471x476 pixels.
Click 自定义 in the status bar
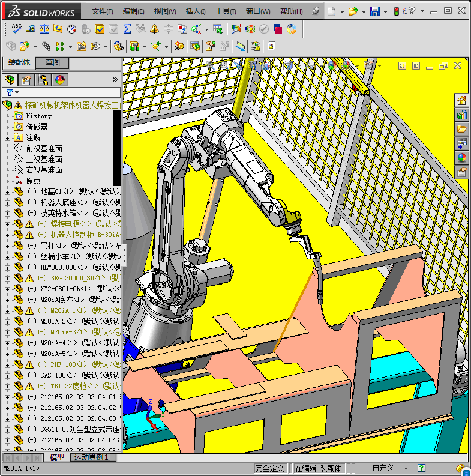click(x=383, y=468)
